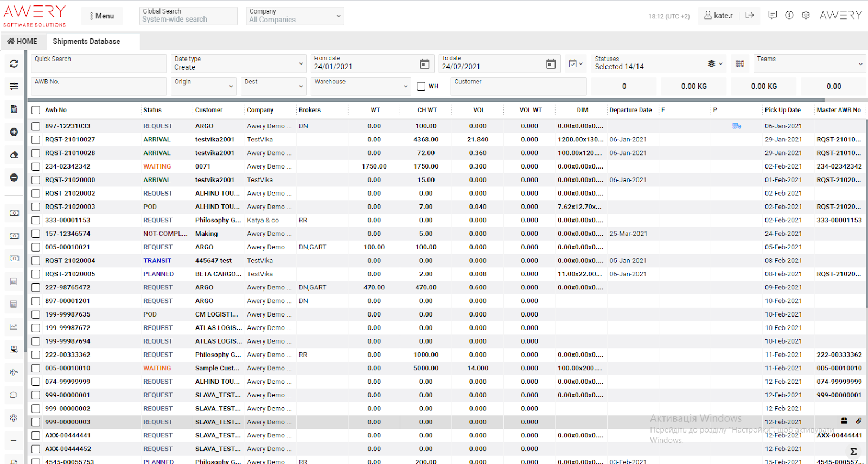868x464 pixels.
Task: Click the add shipment plus icon
Action: (14, 132)
